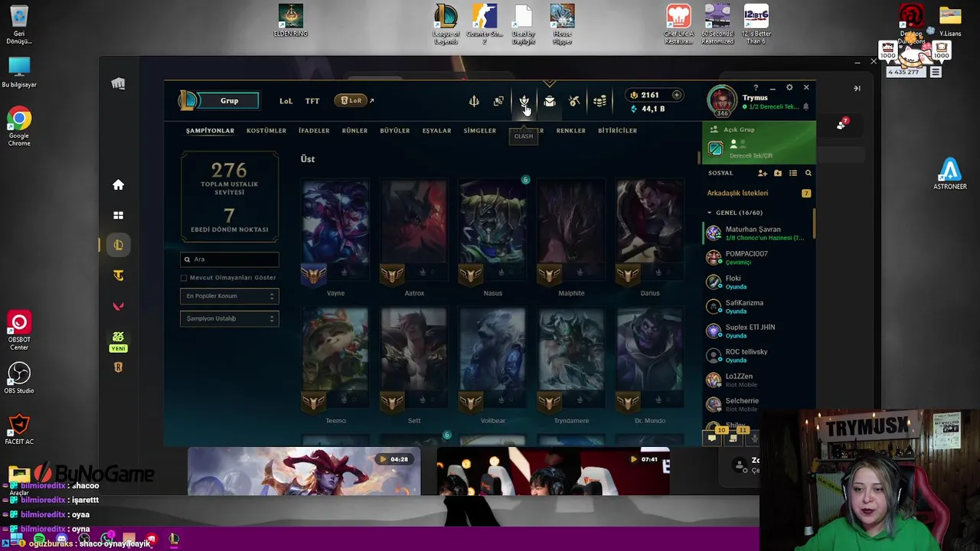The image size is (980, 551).
Task: Switch to İFADELER tab
Action: [x=314, y=131]
